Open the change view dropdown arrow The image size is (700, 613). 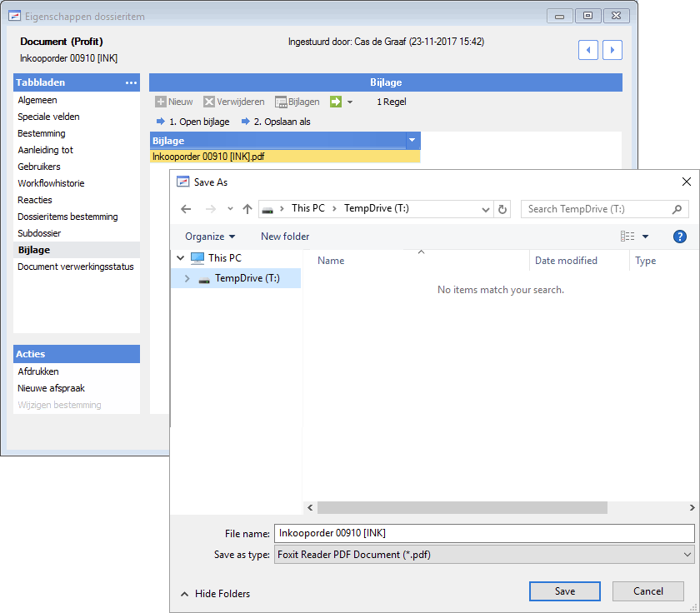click(x=645, y=237)
